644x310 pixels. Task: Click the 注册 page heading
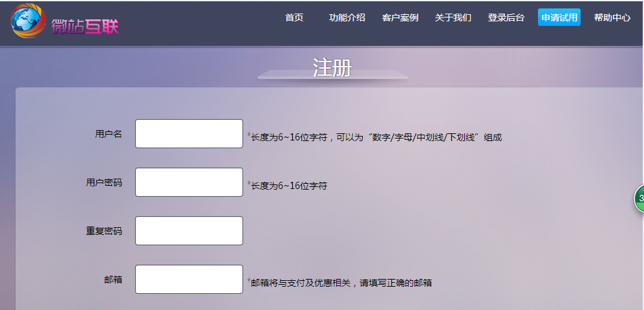[x=332, y=67]
